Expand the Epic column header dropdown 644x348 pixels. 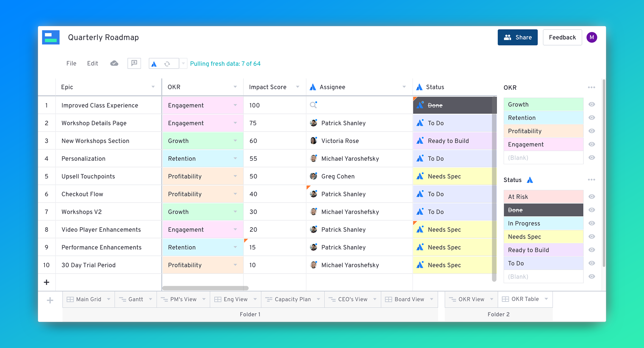153,87
